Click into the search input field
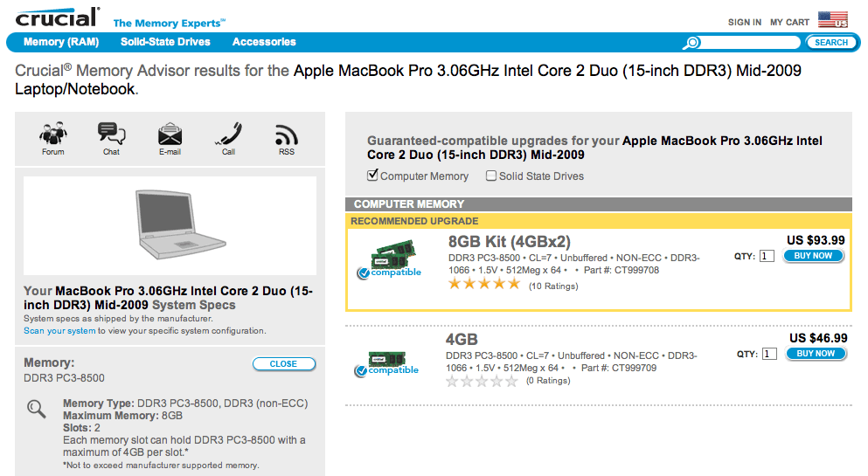This screenshot has height=476, width=868. pos(750,43)
